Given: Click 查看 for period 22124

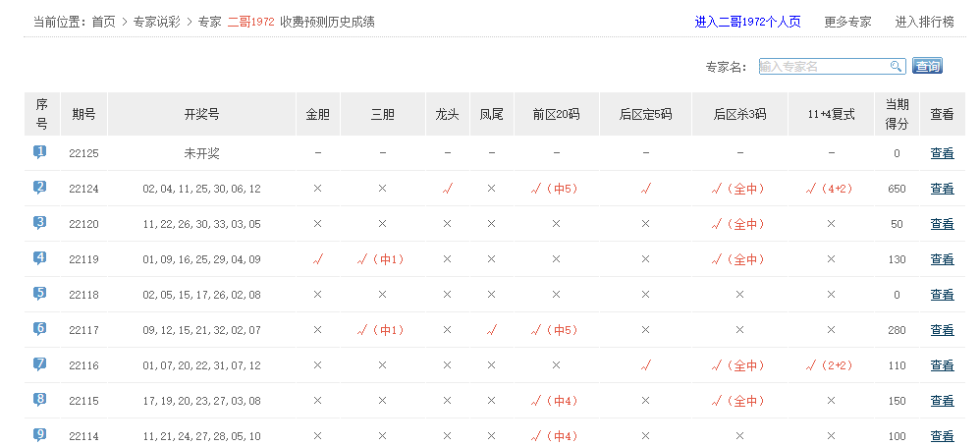Looking at the screenshot, I should pyautogui.click(x=942, y=189).
